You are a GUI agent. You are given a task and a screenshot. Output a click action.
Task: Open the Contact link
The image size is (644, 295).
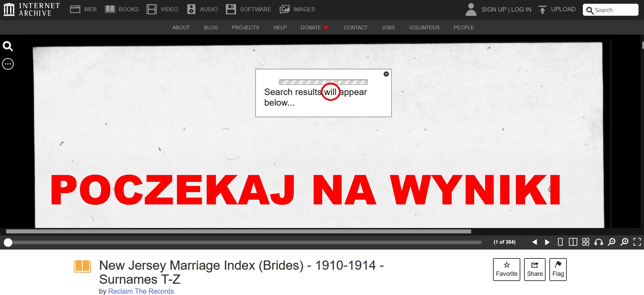(x=355, y=28)
